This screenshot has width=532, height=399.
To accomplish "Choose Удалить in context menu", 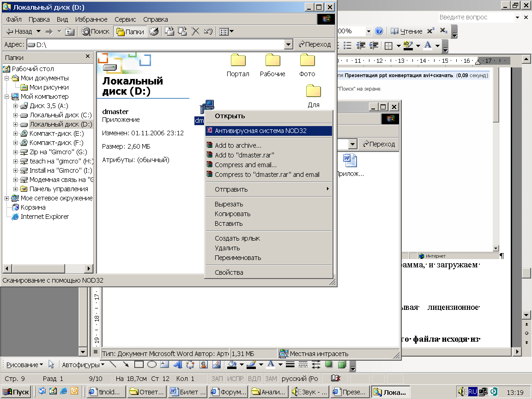I will [x=268, y=248].
